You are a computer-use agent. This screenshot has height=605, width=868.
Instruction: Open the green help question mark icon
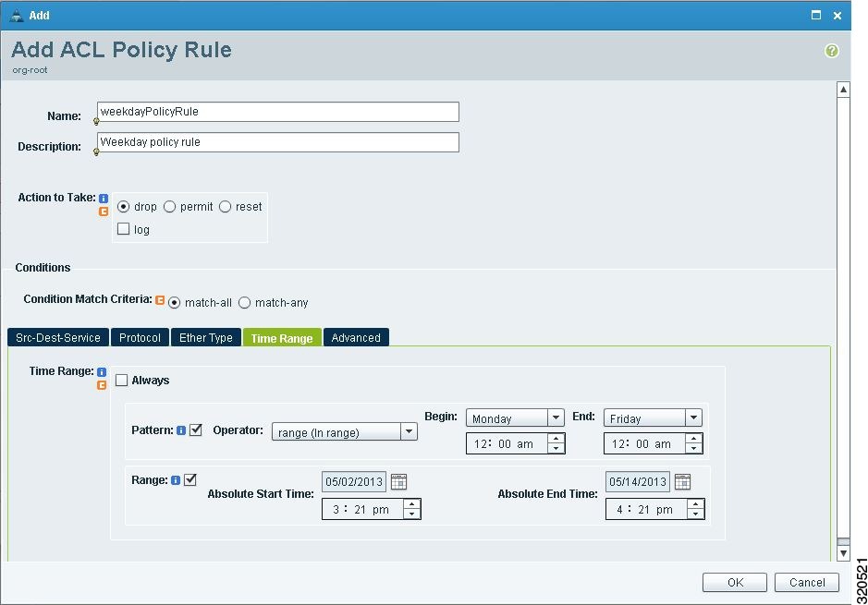pos(831,51)
